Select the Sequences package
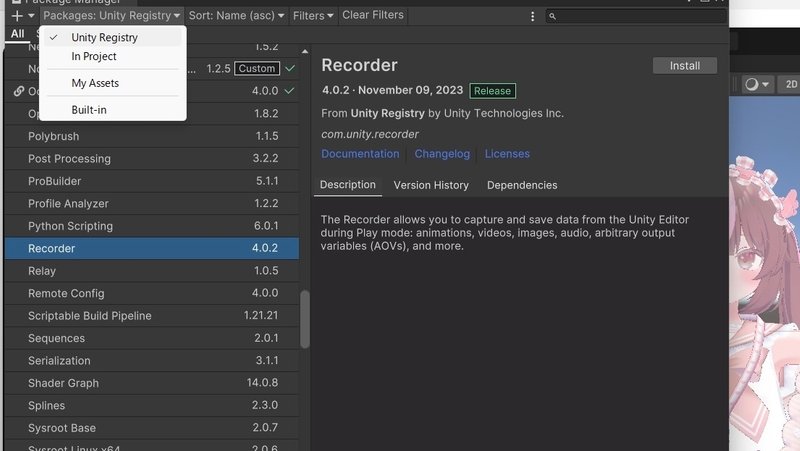 152,338
